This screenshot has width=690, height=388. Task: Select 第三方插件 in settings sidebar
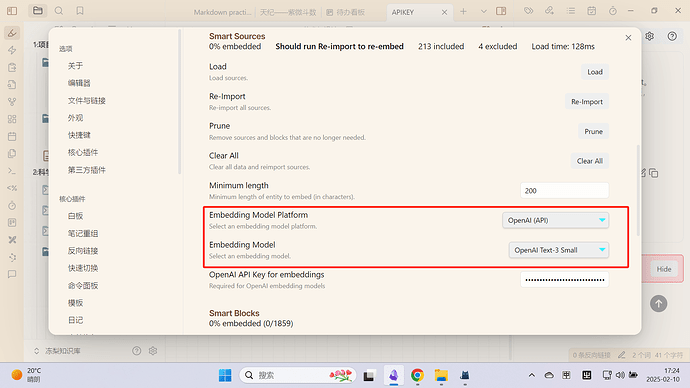(87, 170)
